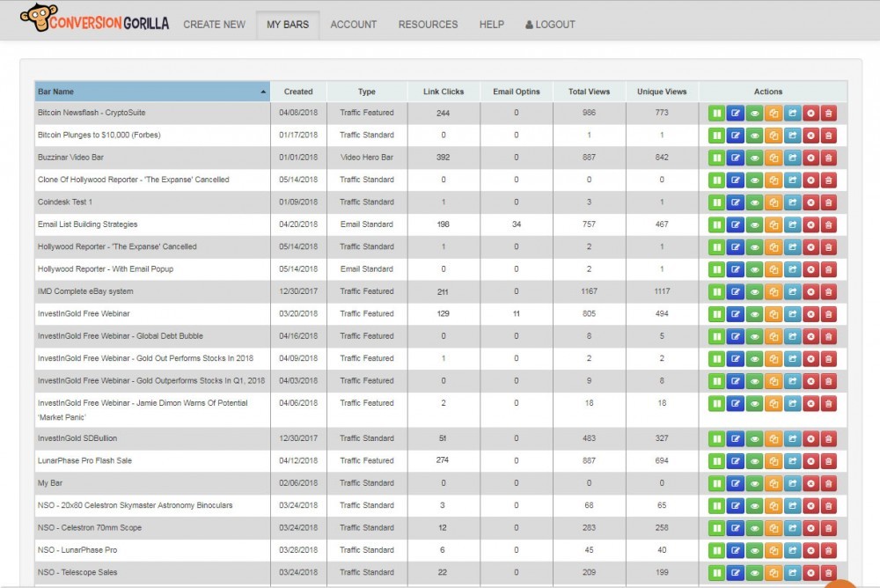Sort table by Unique Views column

click(x=662, y=92)
